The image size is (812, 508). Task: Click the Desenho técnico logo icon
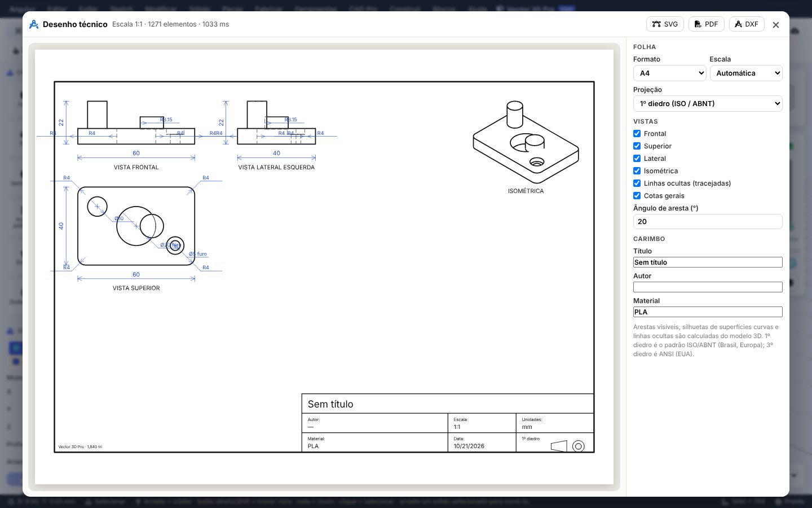(x=34, y=24)
